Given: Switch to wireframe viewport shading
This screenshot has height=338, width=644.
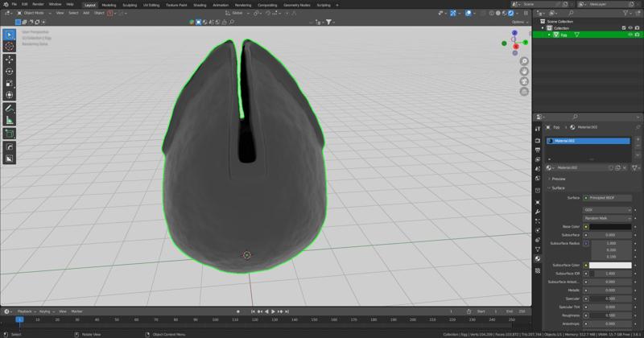Looking at the screenshot, I should click(492, 13).
